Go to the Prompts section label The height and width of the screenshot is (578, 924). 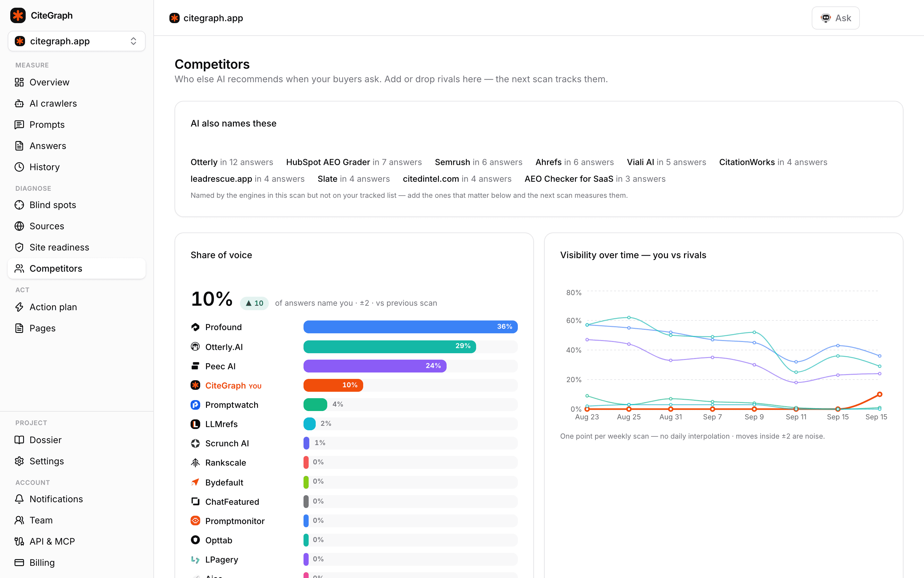(47, 125)
